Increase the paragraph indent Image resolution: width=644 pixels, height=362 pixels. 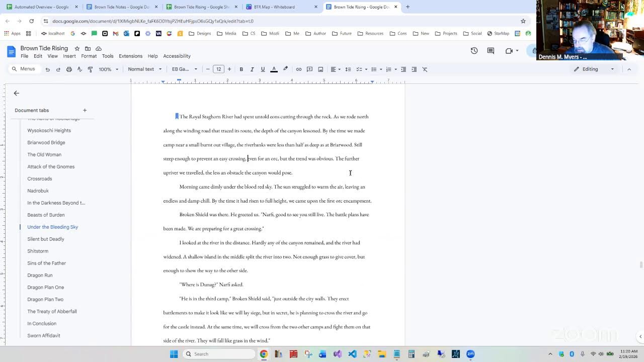tap(414, 69)
